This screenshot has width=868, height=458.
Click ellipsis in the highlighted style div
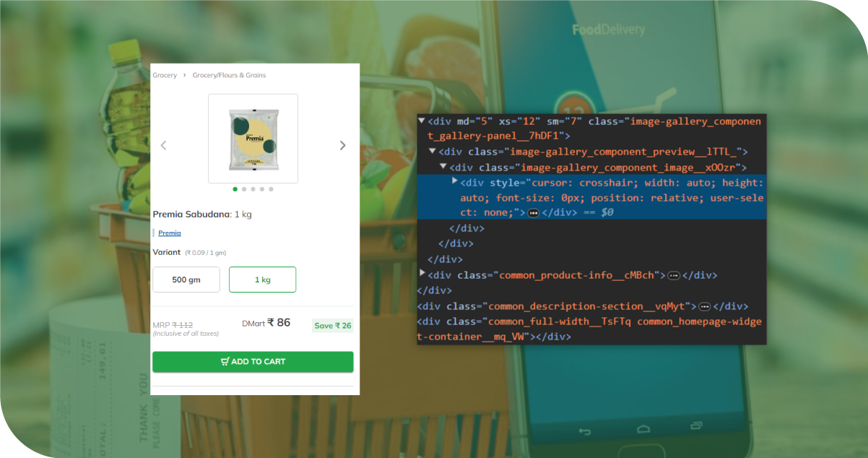tap(534, 213)
